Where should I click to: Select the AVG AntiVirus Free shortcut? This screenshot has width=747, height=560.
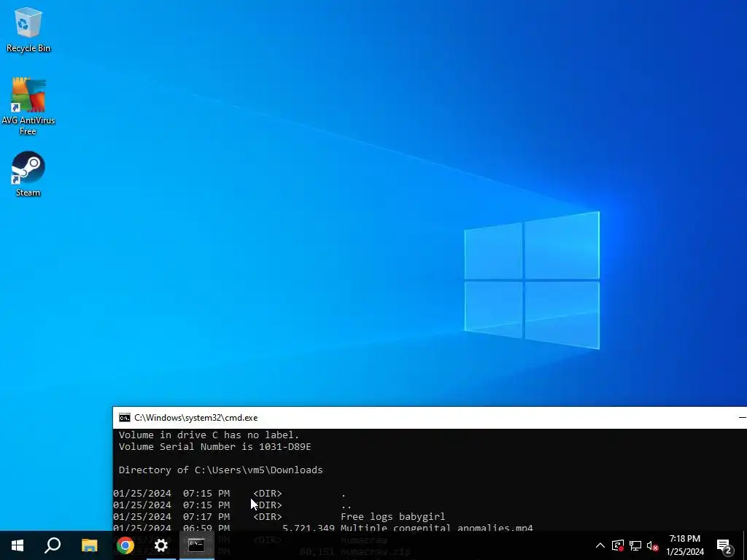[x=28, y=106]
